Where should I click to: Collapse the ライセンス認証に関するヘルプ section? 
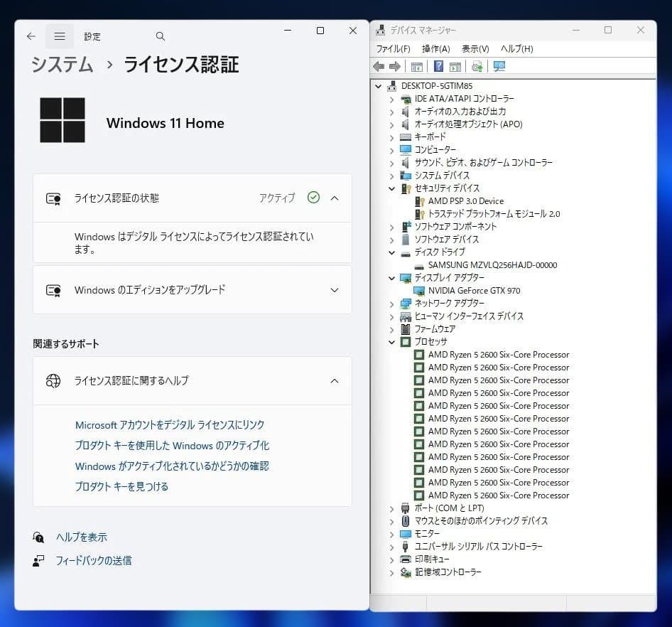click(335, 381)
